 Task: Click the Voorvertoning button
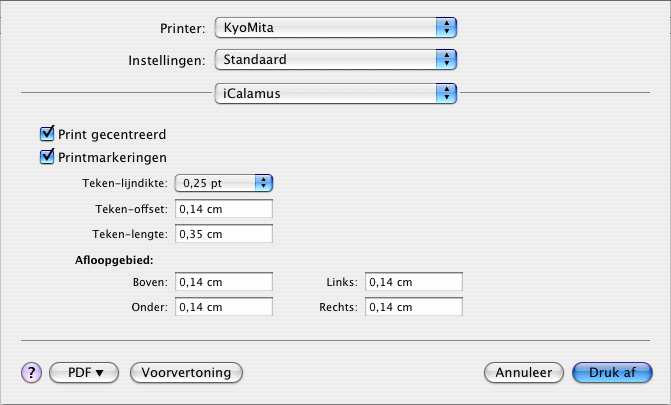click(187, 372)
